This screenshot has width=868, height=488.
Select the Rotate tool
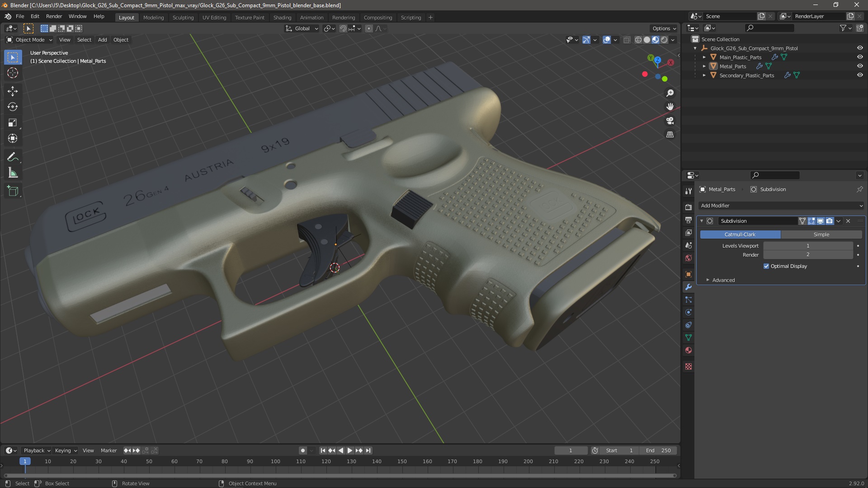click(x=13, y=107)
